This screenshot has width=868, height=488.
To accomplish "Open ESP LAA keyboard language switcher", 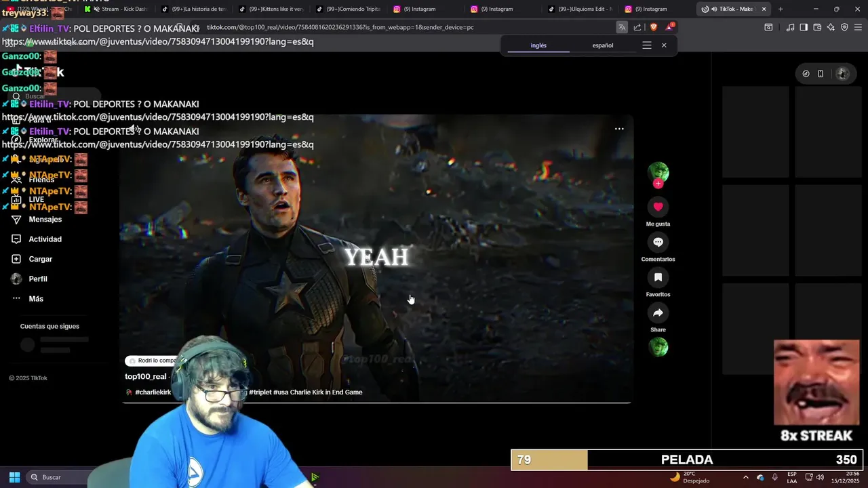I will (792, 477).
